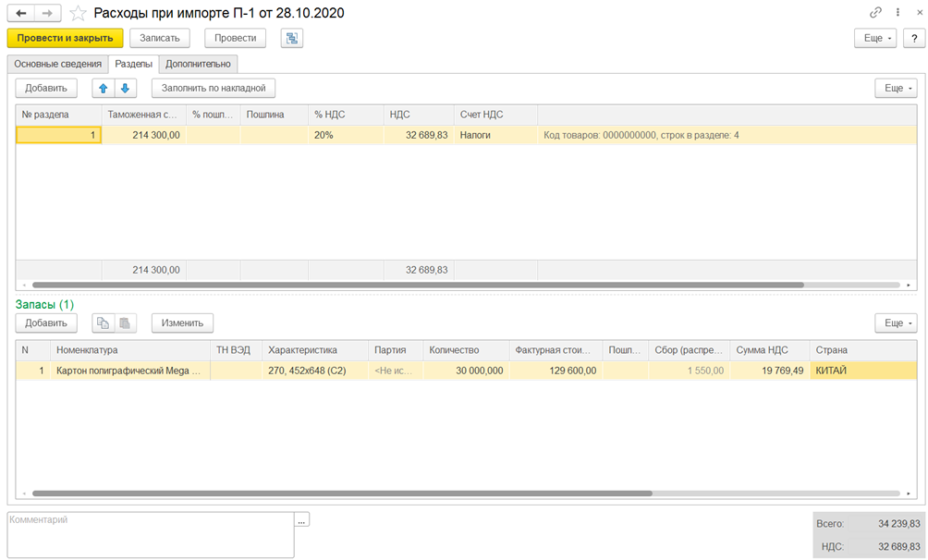Select the КИТАЙ country cell

tap(862, 371)
